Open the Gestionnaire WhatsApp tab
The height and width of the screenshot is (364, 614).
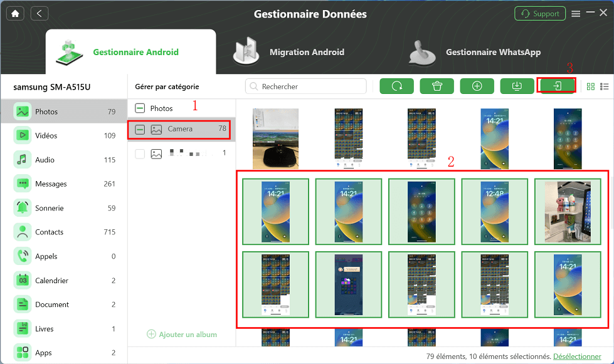click(x=475, y=52)
